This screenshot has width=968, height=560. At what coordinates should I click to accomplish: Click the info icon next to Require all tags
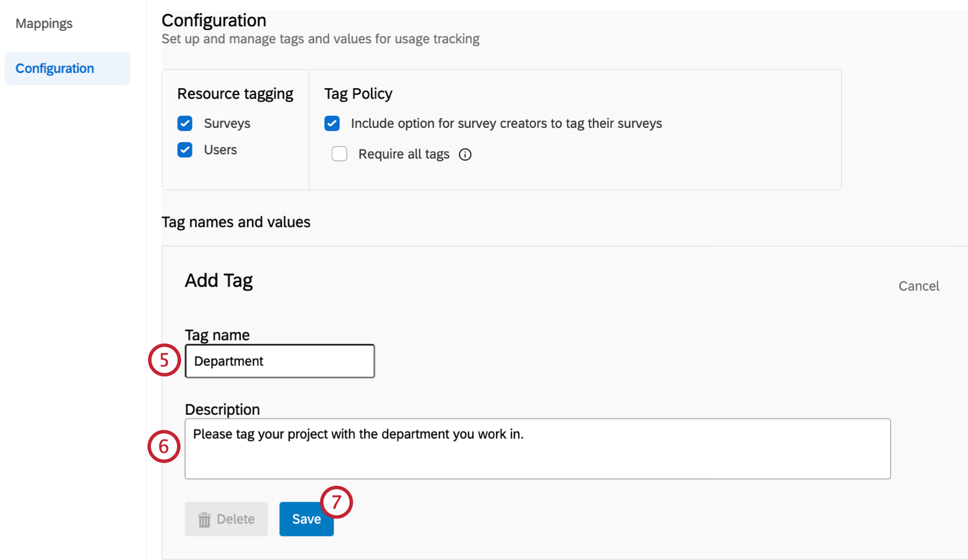pyautogui.click(x=465, y=154)
